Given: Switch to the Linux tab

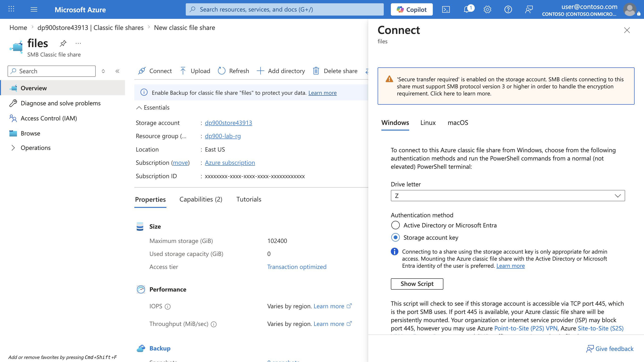Looking at the screenshot, I should 428,123.
